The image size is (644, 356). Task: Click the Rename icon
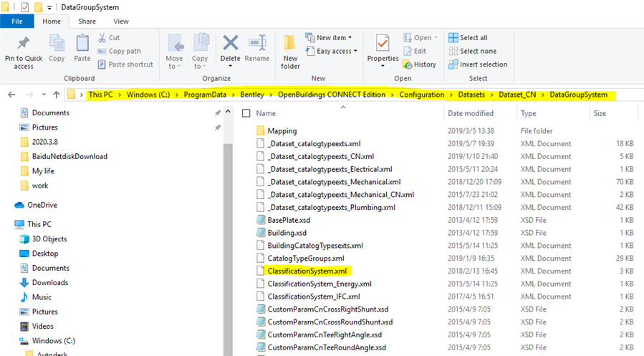(x=257, y=43)
